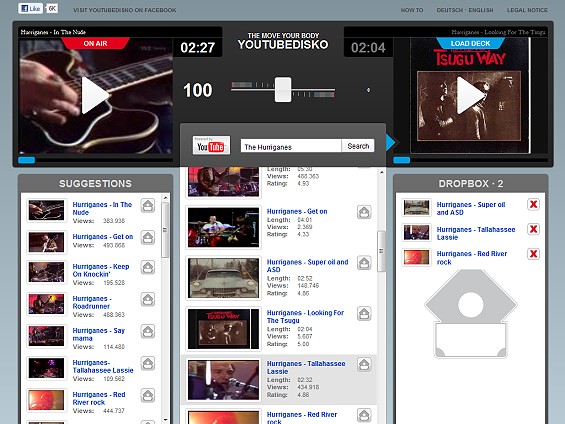Click the Suggestions panel header
The image size is (565, 424).
(95, 184)
